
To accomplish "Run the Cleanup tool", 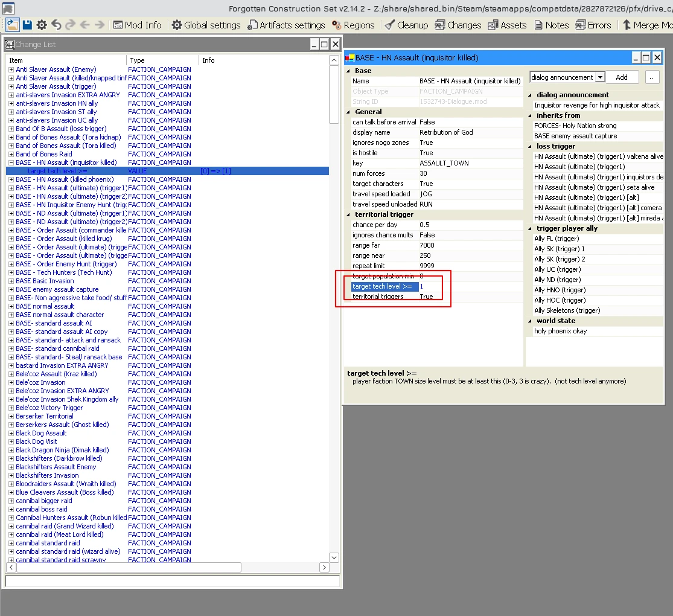I will coord(406,25).
